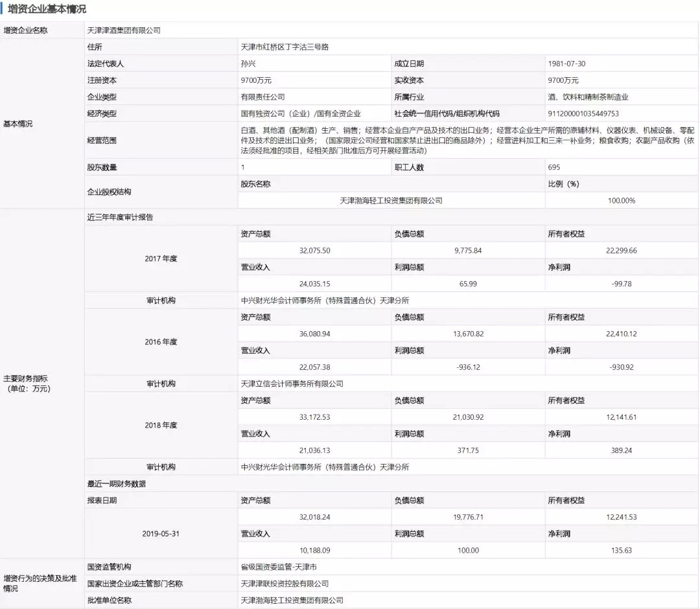This screenshot has width=700, height=609.
Task: Click the 最近一期财务数据 heading
Action: coord(116,483)
